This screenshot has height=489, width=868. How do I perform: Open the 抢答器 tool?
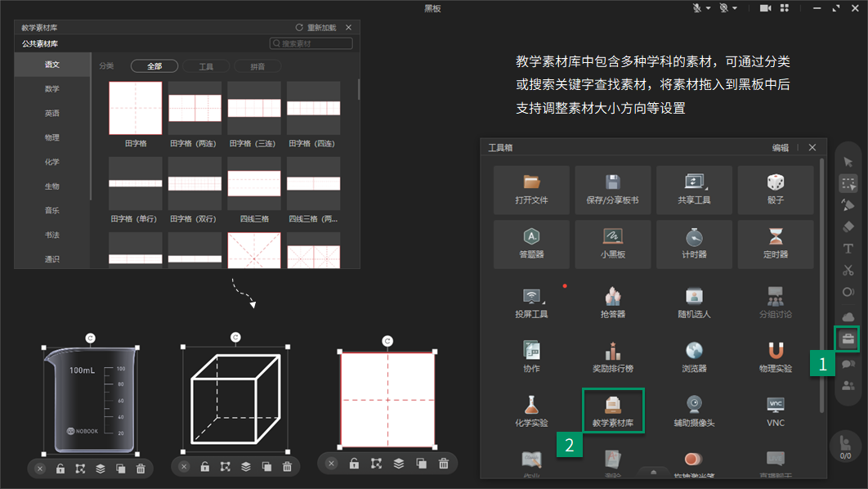pos(613,303)
